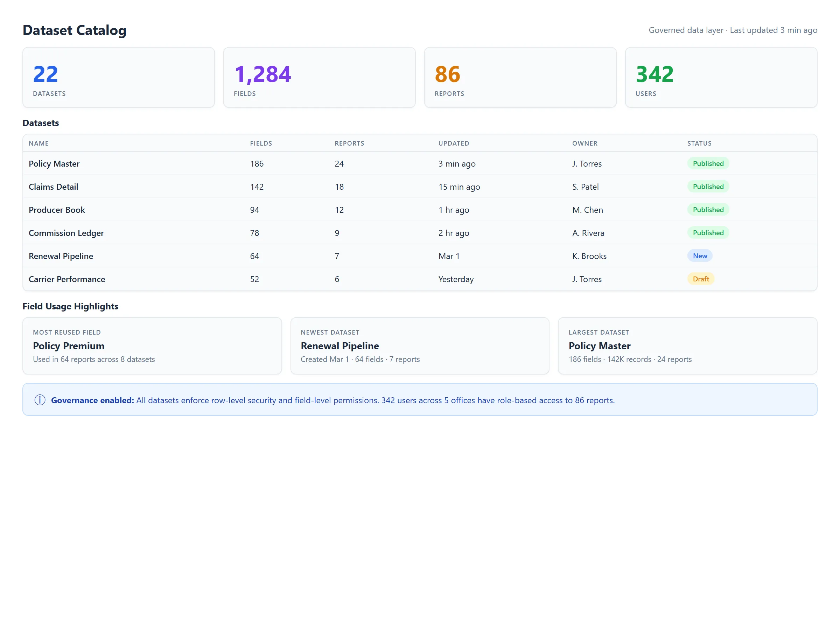Screen dimensions: 840x630
Task: Select the 342 Users stat card
Action: click(x=721, y=77)
